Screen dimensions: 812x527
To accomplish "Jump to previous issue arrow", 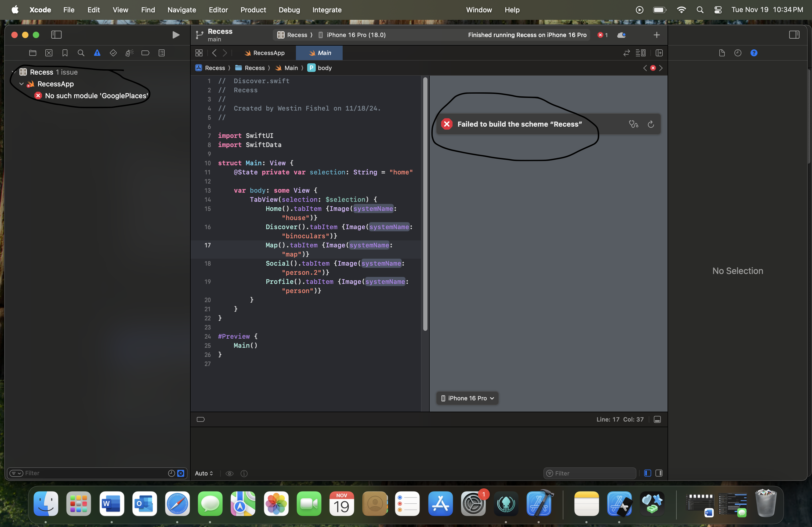I will click(645, 68).
